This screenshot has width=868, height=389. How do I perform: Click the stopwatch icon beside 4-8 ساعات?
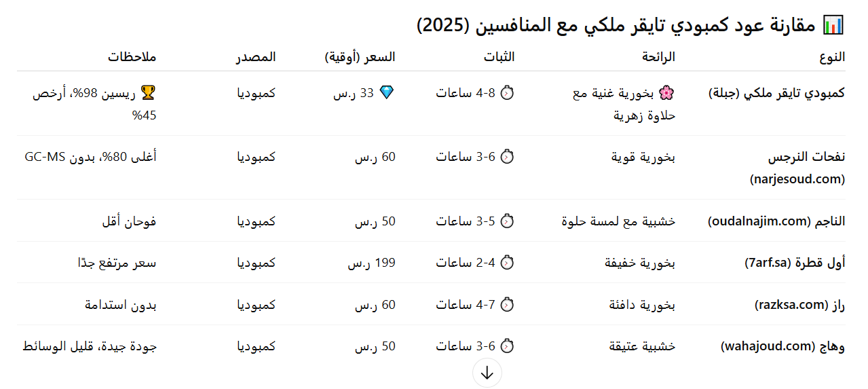[x=507, y=93]
